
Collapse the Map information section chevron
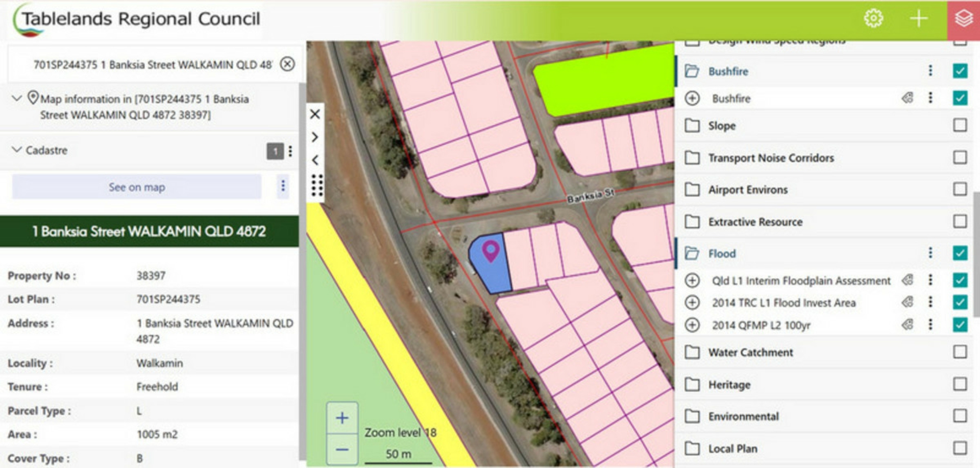click(x=17, y=98)
